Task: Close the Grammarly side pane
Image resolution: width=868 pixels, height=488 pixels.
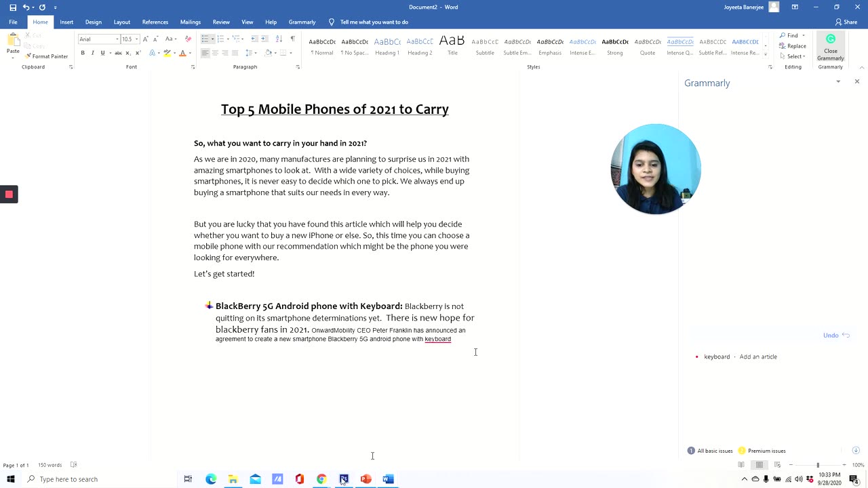Action: click(x=857, y=81)
